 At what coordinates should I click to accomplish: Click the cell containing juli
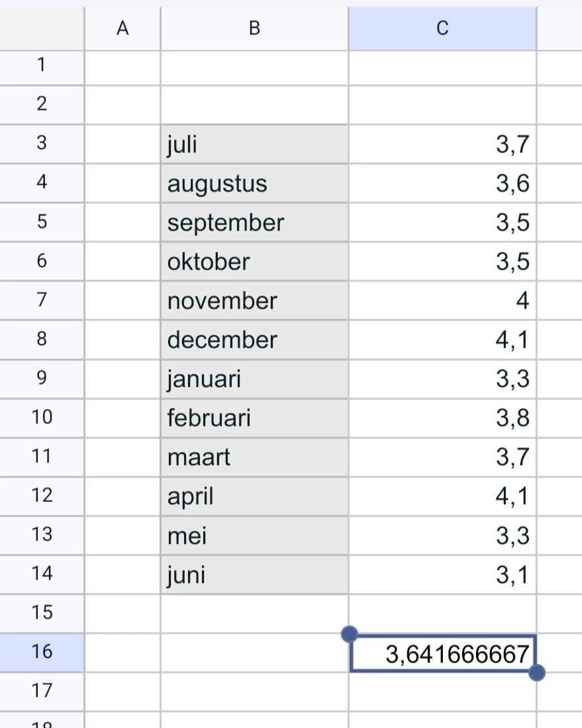(254, 144)
